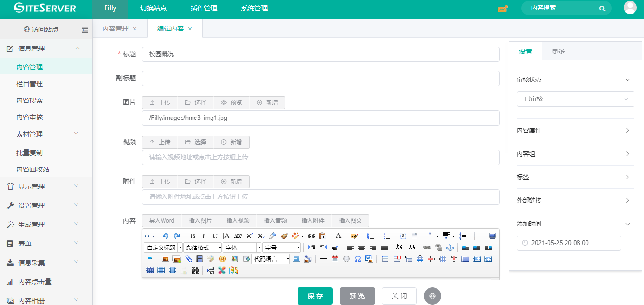This screenshot has width=644, height=305.
Task: Click the round settings button beside 关闭
Action: coord(432,296)
